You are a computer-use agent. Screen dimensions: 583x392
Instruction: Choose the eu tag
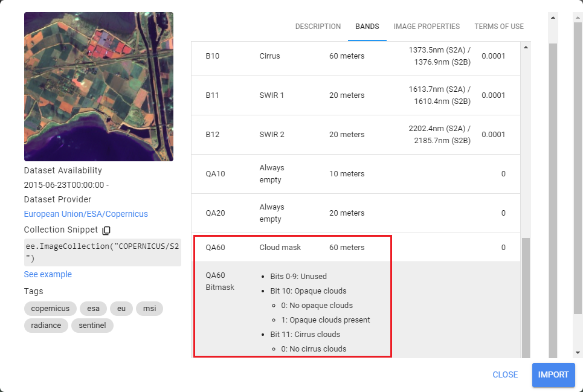click(x=121, y=309)
